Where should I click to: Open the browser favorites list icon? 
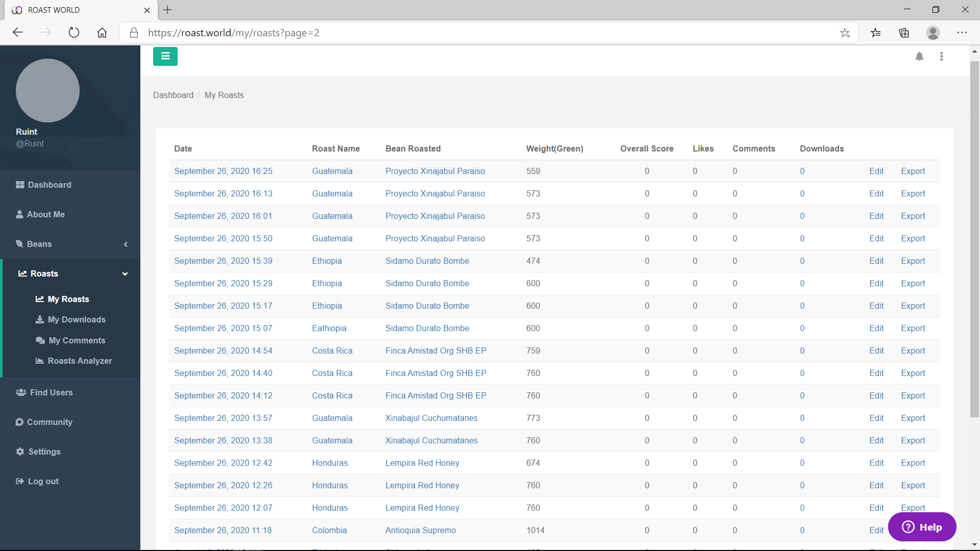pyautogui.click(x=876, y=33)
